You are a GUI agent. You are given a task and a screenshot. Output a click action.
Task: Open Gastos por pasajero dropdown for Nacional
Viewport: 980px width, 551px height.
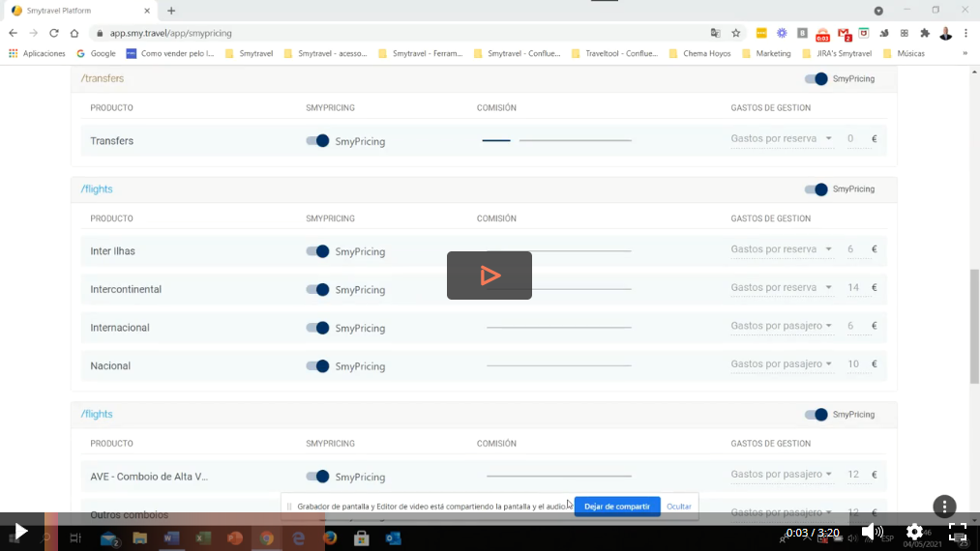tap(782, 364)
